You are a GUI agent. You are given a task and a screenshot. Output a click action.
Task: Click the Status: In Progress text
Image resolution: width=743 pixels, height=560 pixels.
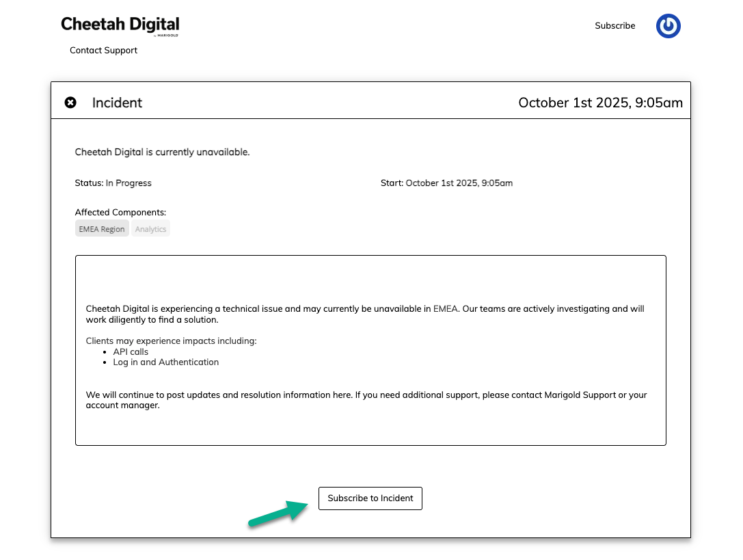click(113, 183)
